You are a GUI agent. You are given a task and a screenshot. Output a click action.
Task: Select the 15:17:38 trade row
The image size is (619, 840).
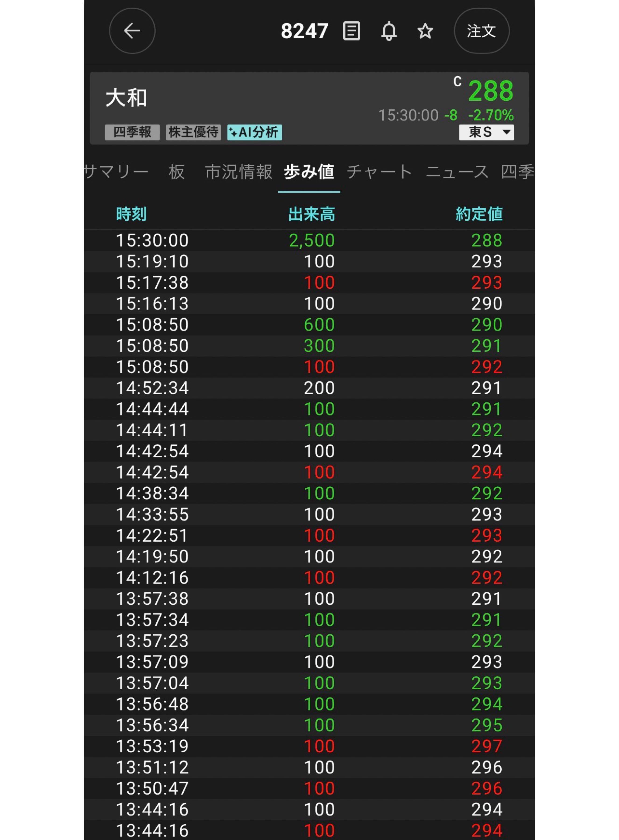tap(309, 282)
